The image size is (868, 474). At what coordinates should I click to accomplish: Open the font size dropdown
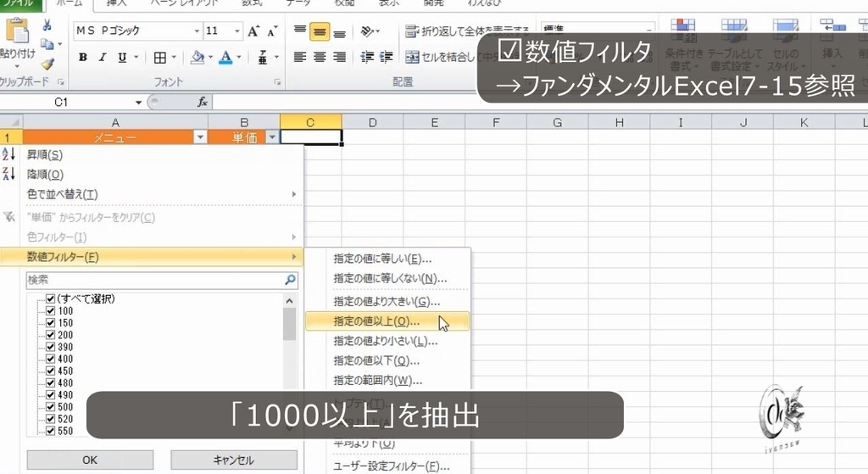(x=237, y=31)
